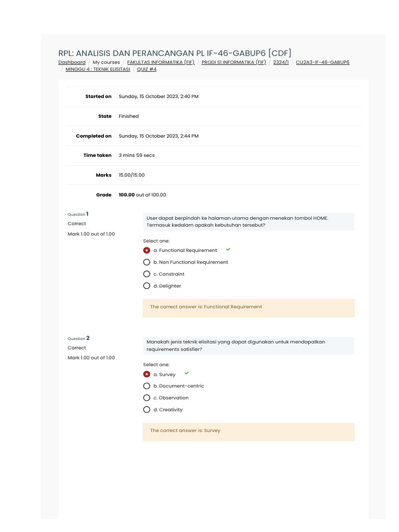Go to FAKULTAS INFORMATIKA (FIF) link
Image resolution: width=399 pixels, height=532 pixels.
pyautogui.click(x=161, y=62)
